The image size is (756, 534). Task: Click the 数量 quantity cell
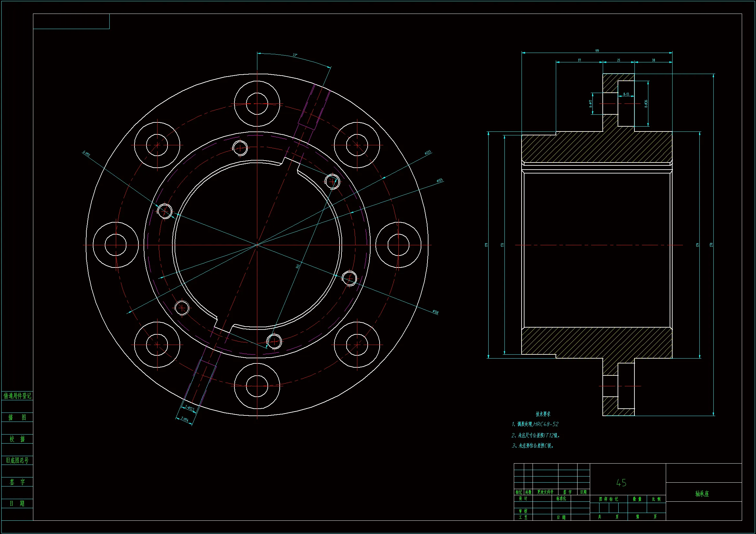pos(637,499)
